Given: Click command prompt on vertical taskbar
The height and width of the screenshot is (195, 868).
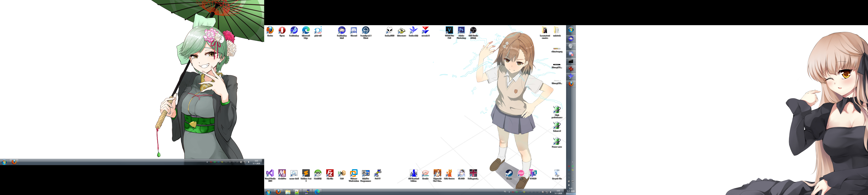Looking at the screenshot, I should coord(571,61).
